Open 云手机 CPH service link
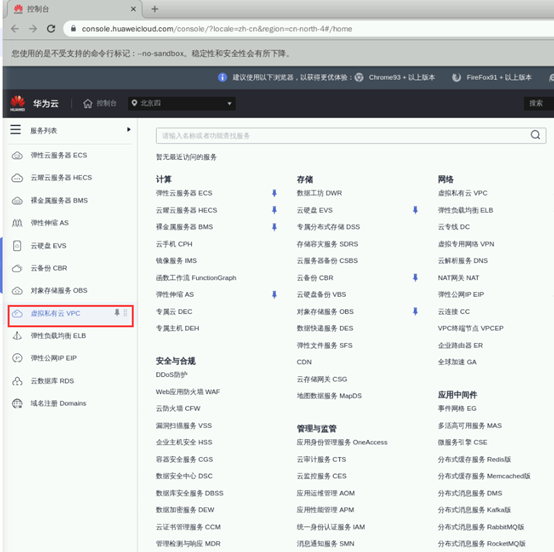This screenshot has width=554, height=552. [174, 244]
